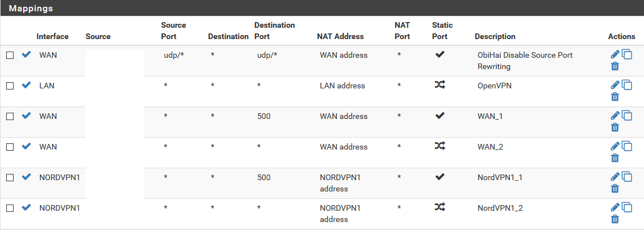Delete the WAN_1 mapping

pyautogui.click(x=615, y=127)
